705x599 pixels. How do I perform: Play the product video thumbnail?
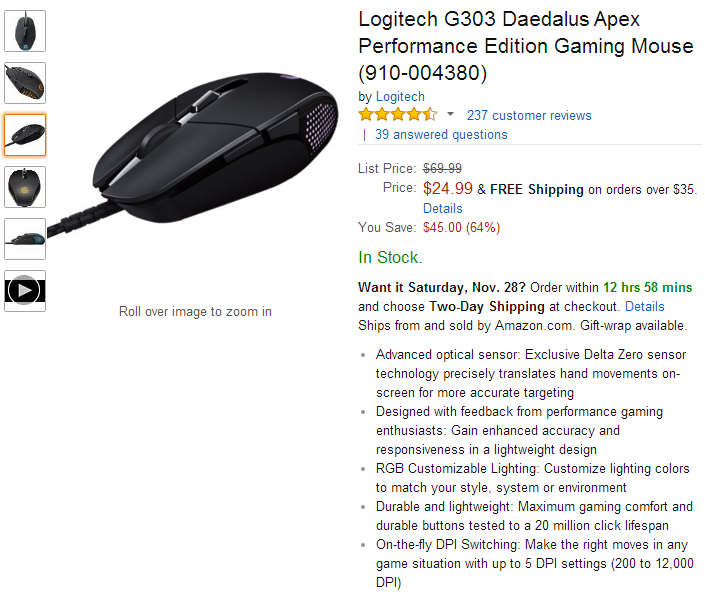coord(25,291)
